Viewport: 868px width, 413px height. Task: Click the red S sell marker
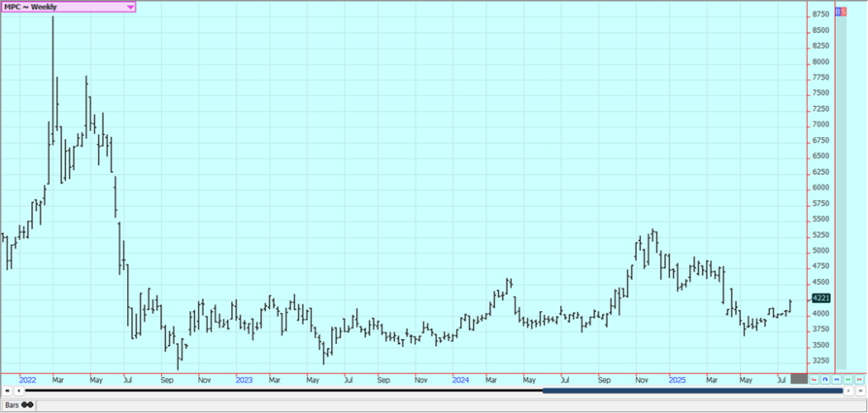tap(843, 11)
